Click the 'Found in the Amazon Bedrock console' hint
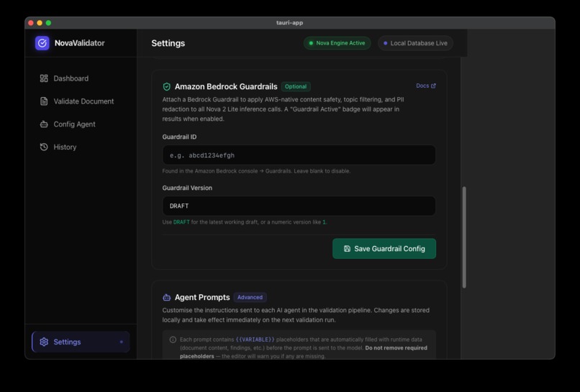The height and width of the screenshot is (392, 580). coord(256,171)
